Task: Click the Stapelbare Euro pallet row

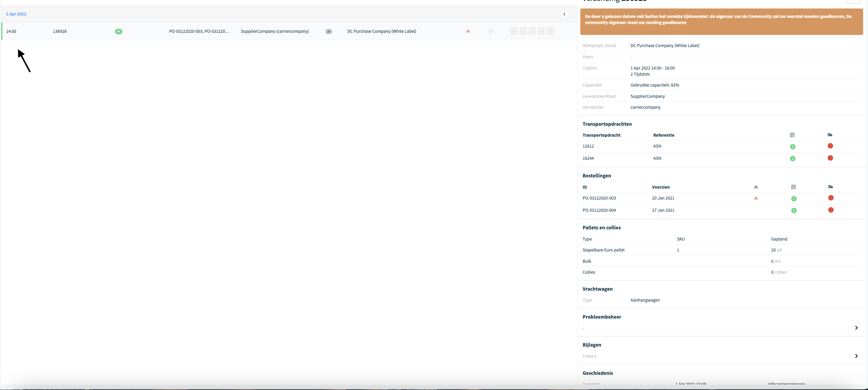Action: (x=721, y=250)
